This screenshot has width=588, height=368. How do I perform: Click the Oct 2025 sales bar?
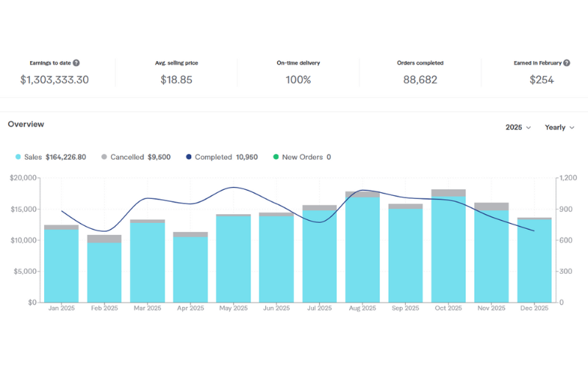pyautogui.click(x=448, y=250)
